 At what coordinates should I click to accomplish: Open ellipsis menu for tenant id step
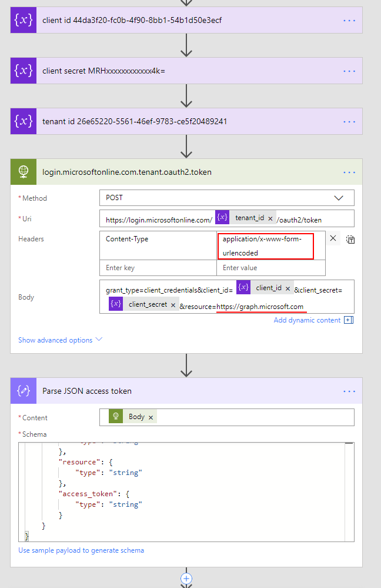(349, 122)
